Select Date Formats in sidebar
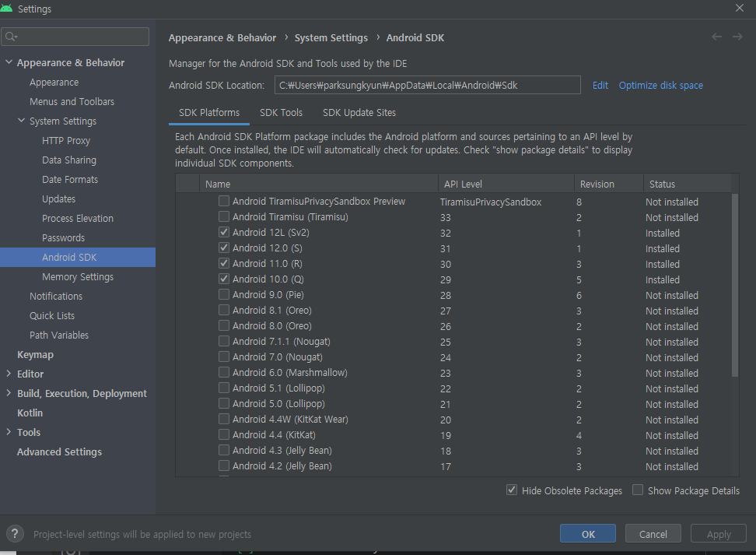The width and height of the screenshot is (756, 555). pos(70,180)
